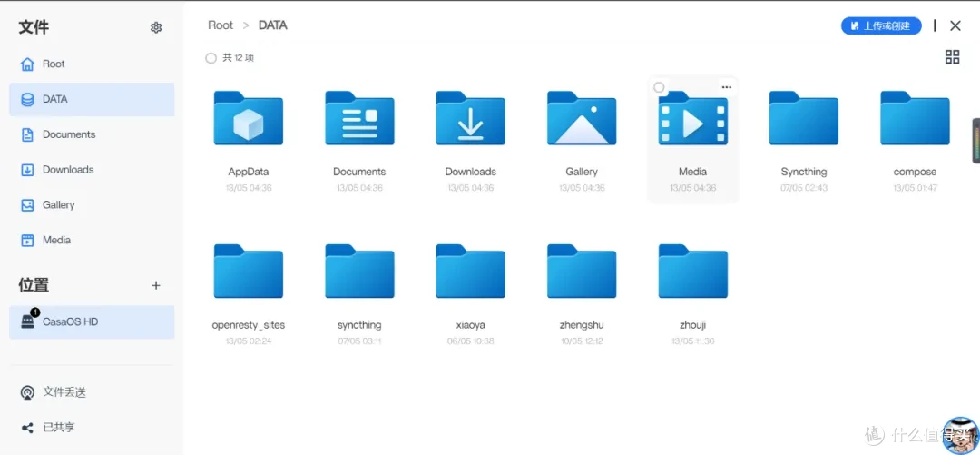Click the 共 12 项 item count text
The height and width of the screenshot is (455, 980).
(239, 58)
